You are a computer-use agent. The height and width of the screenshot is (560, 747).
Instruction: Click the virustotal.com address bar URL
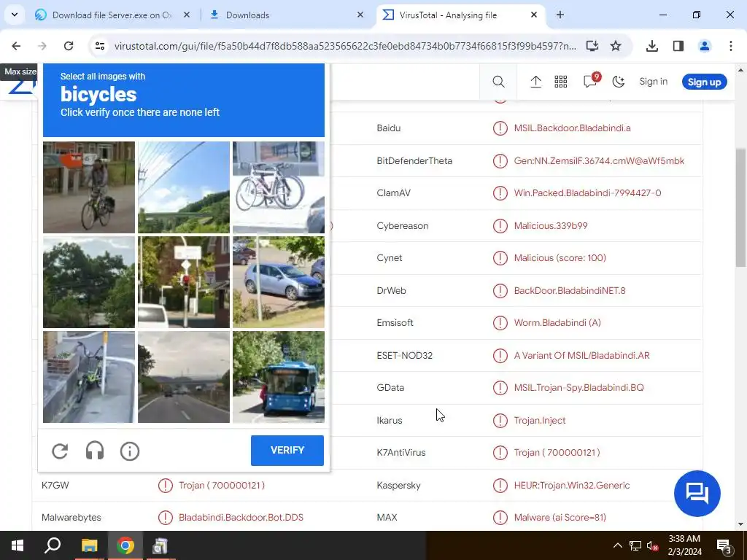point(345,46)
